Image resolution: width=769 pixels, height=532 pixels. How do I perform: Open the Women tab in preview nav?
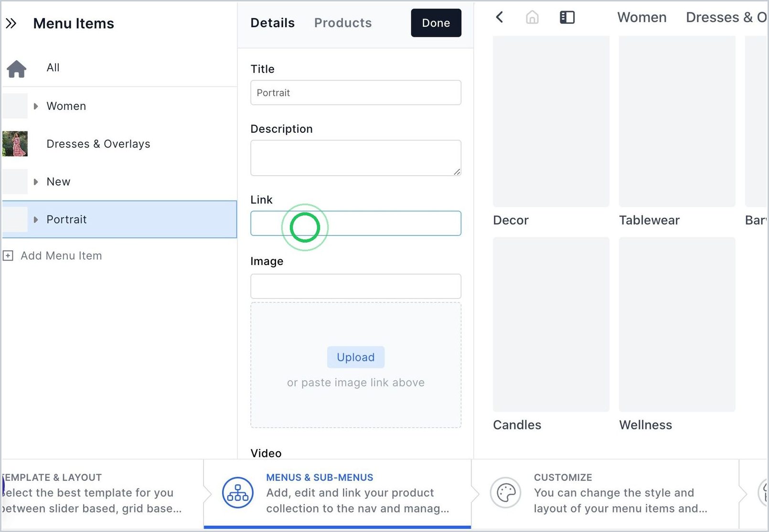click(641, 18)
